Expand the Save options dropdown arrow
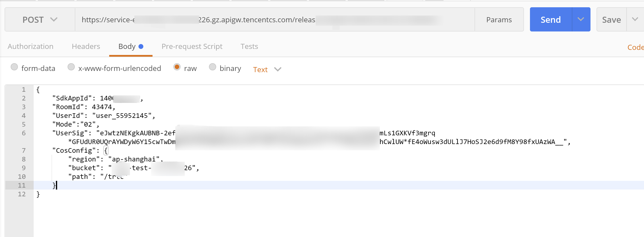Screen dimensions: 644x237 (635, 20)
